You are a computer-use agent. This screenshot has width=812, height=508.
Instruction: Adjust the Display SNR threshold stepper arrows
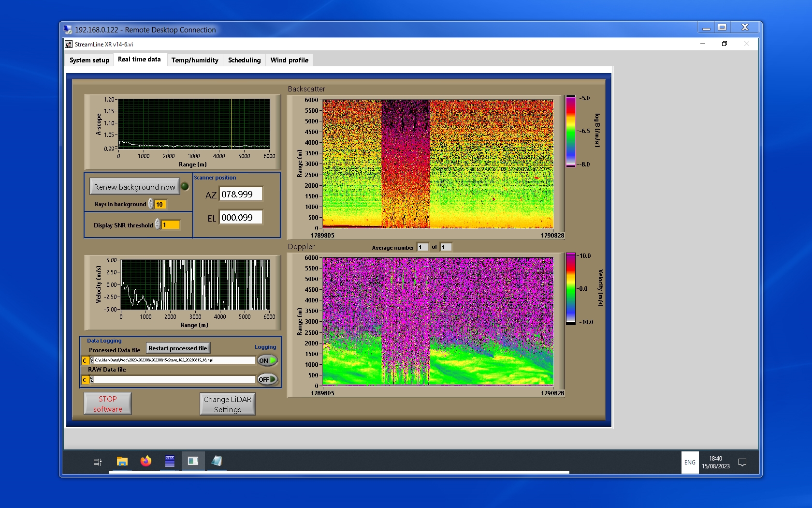coord(157,224)
